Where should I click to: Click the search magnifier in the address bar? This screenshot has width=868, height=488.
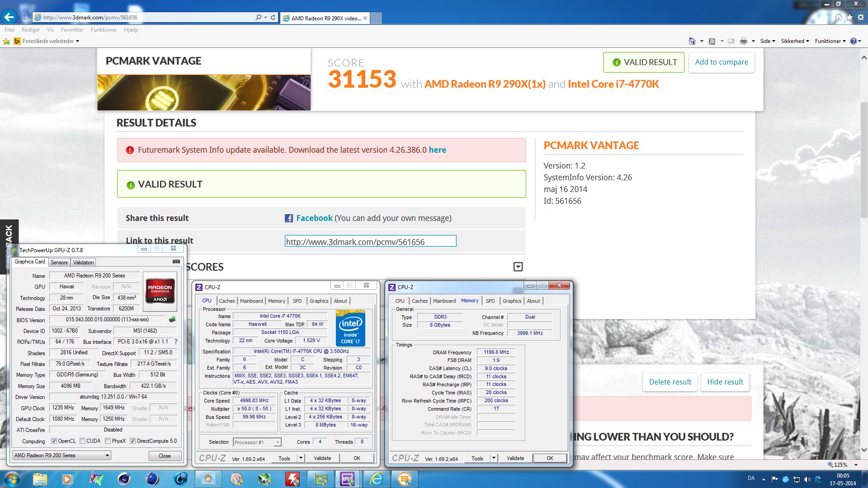[258, 18]
